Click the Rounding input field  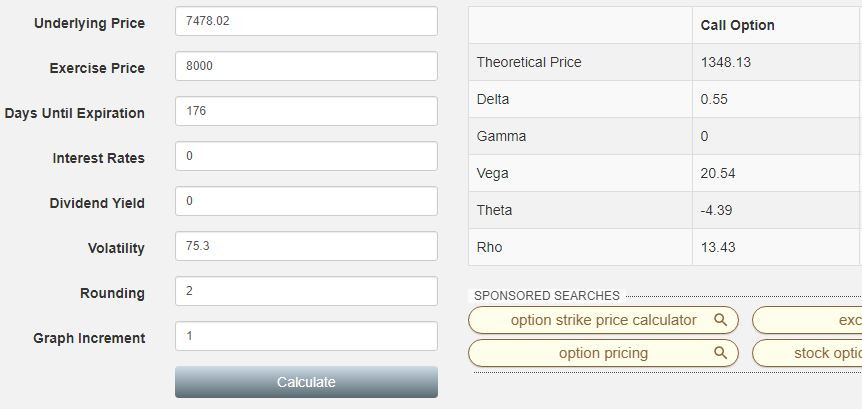[306, 291]
